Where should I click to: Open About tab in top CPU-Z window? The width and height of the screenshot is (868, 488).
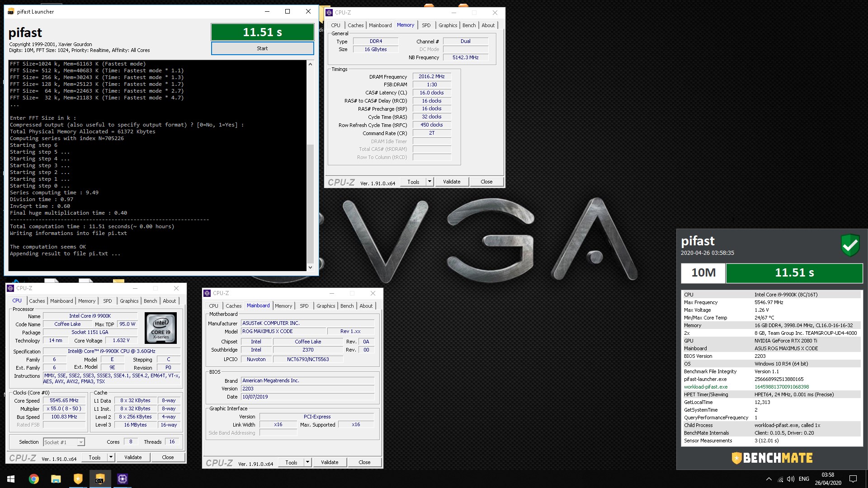pyautogui.click(x=488, y=25)
